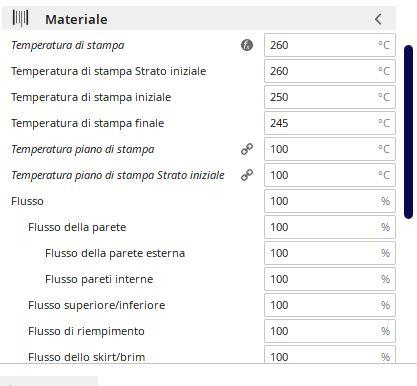Image resolution: width=417 pixels, height=386 pixels.
Task: Click Temperatura di stampa iniziale 250 field
Action: [x=330, y=97]
